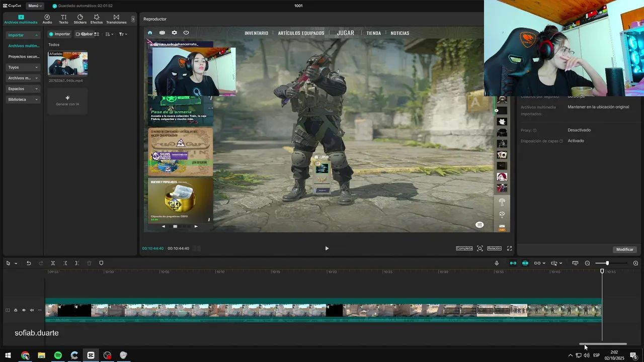This screenshot has height=362, width=644.
Task: Open Chrome from the taskbar
Action: (x=25, y=355)
